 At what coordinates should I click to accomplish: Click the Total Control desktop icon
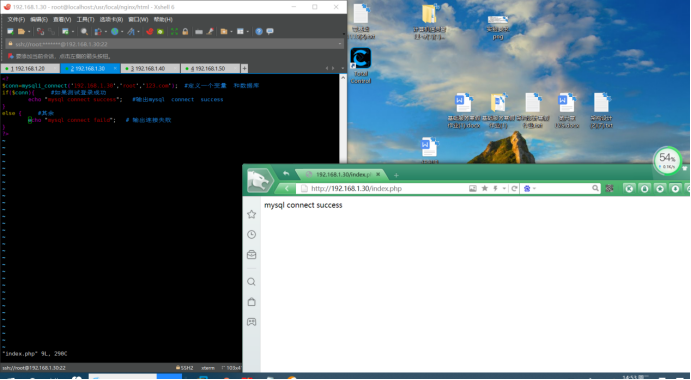click(x=360, y=66)
